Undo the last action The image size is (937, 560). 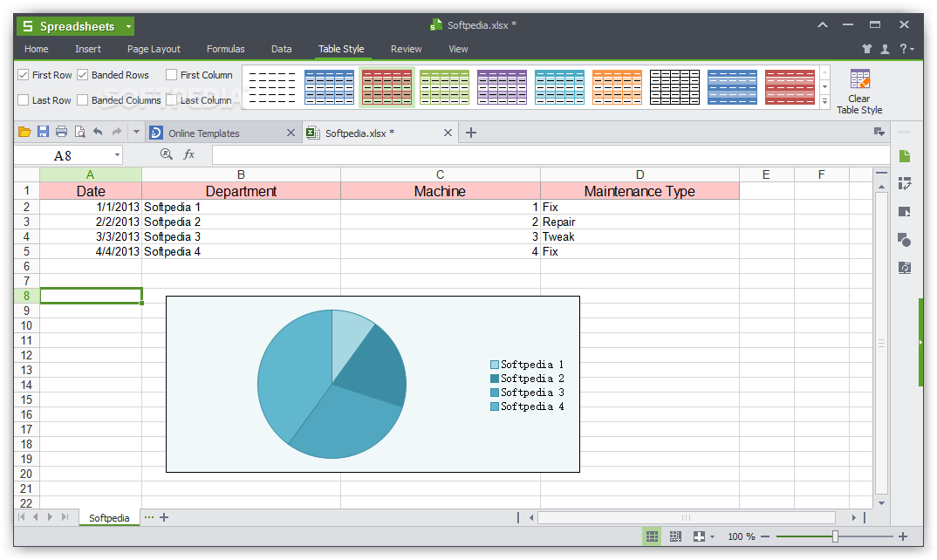98,132
